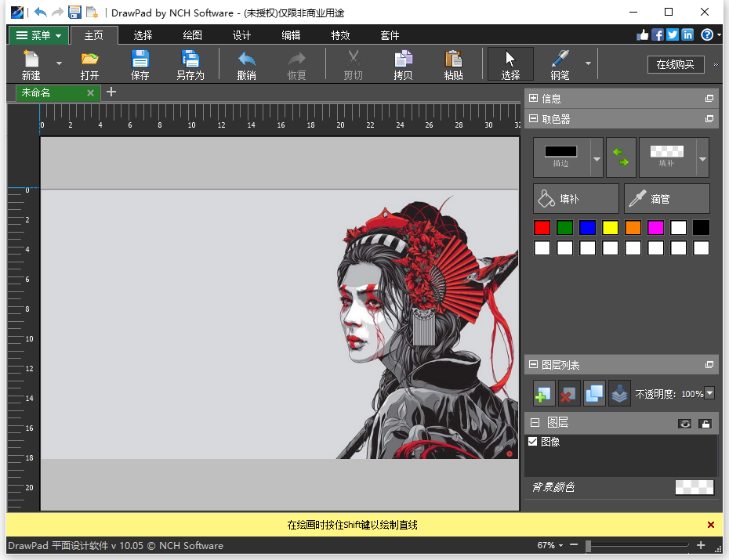Paste with the 粘贴 toolbar icon

click(x=453, y=64)
